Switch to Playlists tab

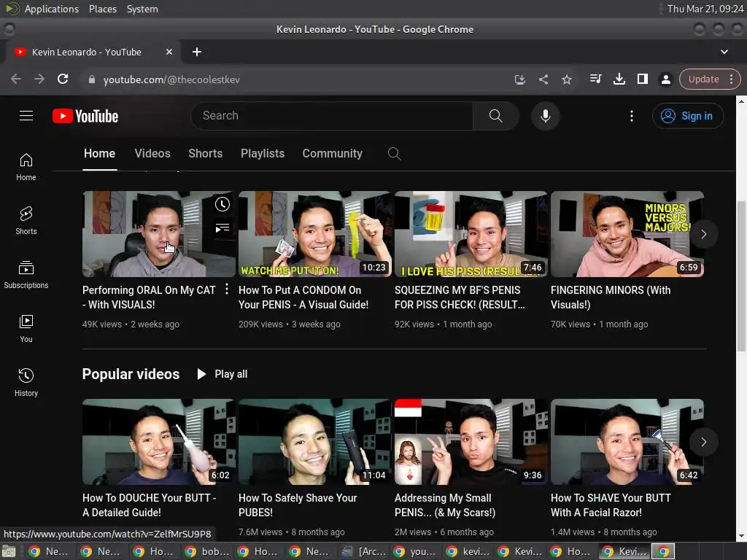(263, 153)
